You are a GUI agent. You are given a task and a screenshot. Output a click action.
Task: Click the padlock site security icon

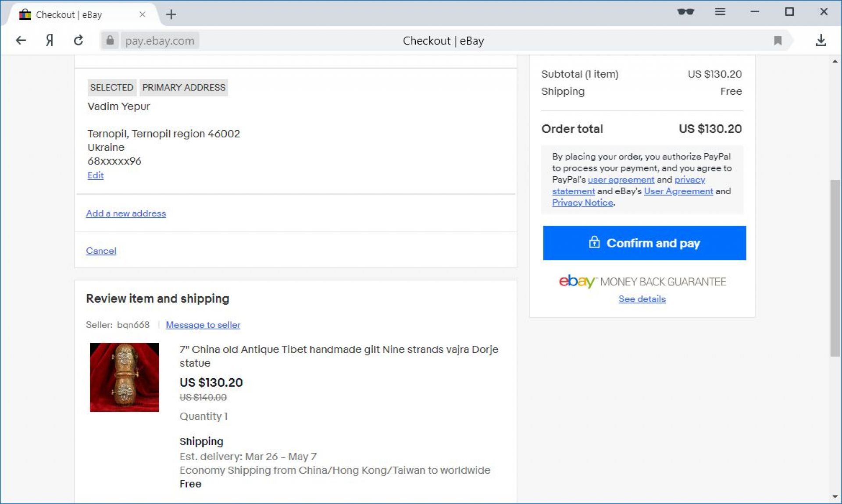pos(110,41)
